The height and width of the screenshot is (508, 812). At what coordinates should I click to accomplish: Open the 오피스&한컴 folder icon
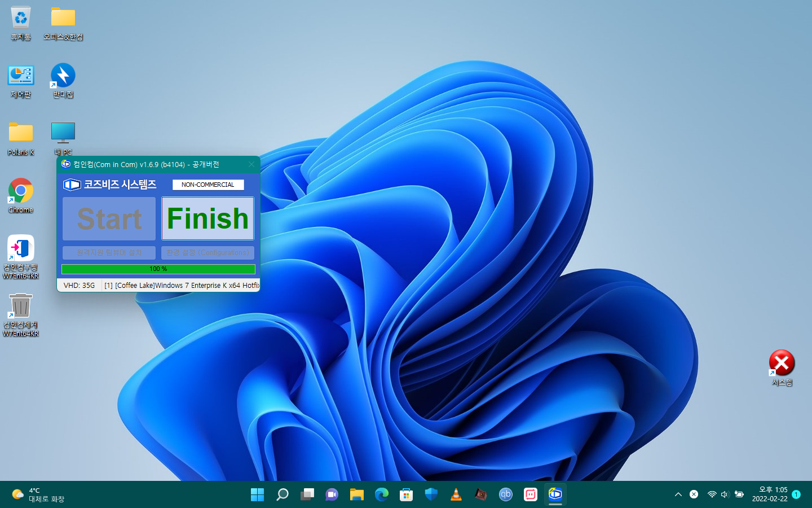pyautogui.click(x=63, y=24)
